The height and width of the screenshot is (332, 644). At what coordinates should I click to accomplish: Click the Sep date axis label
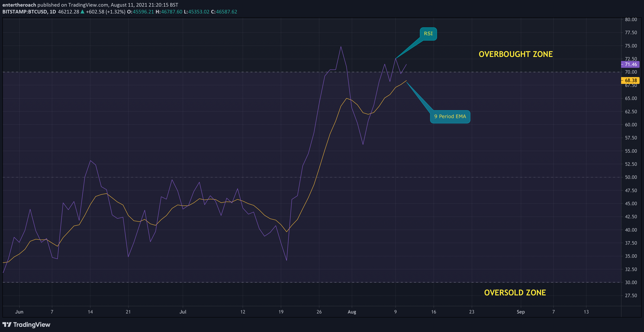521,312
